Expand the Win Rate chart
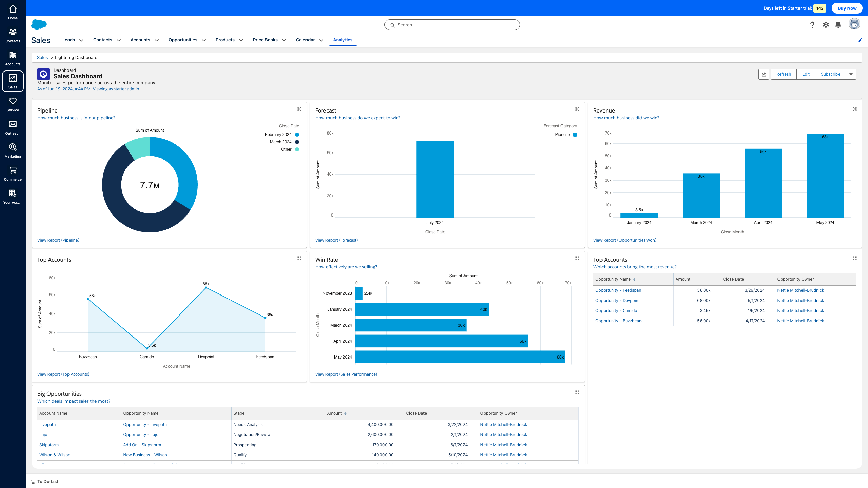868x488 pixels. (577, 258)
